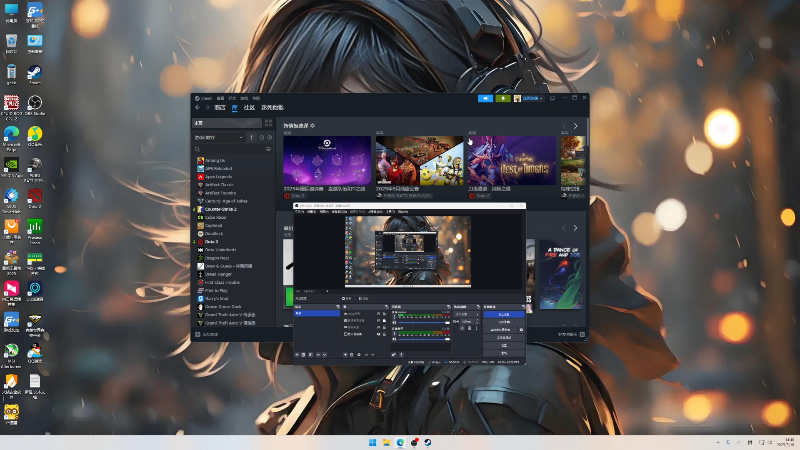800x450 pixels.
Task: Click the blue start streaming button in OBS
Action: point(504,314)
